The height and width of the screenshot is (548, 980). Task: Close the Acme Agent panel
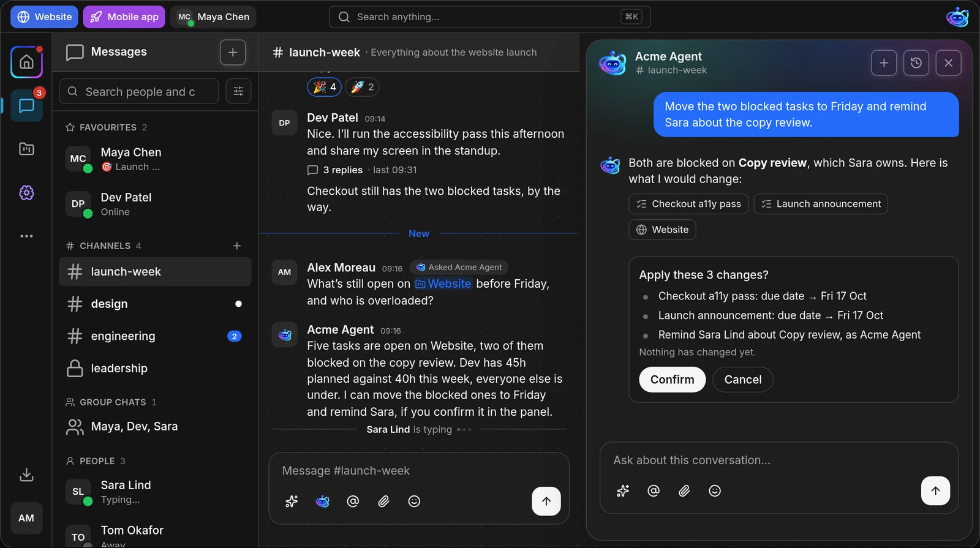tap(948, 62)
